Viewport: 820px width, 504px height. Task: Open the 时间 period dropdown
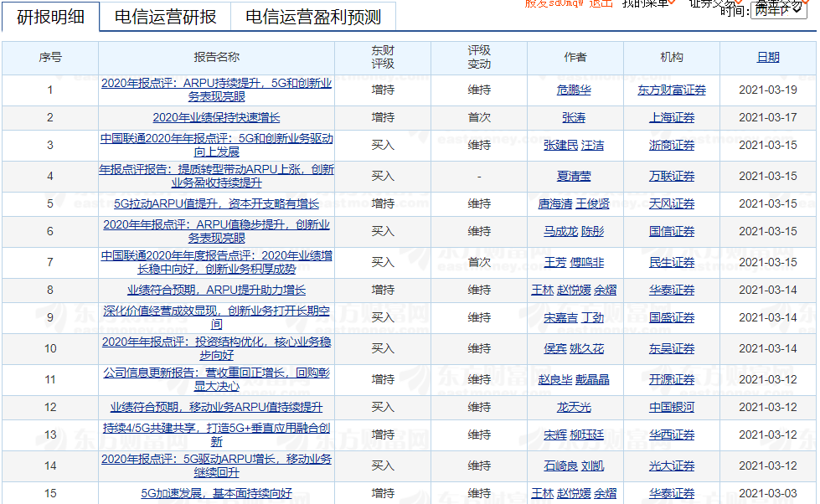click(x=778, y=10)
